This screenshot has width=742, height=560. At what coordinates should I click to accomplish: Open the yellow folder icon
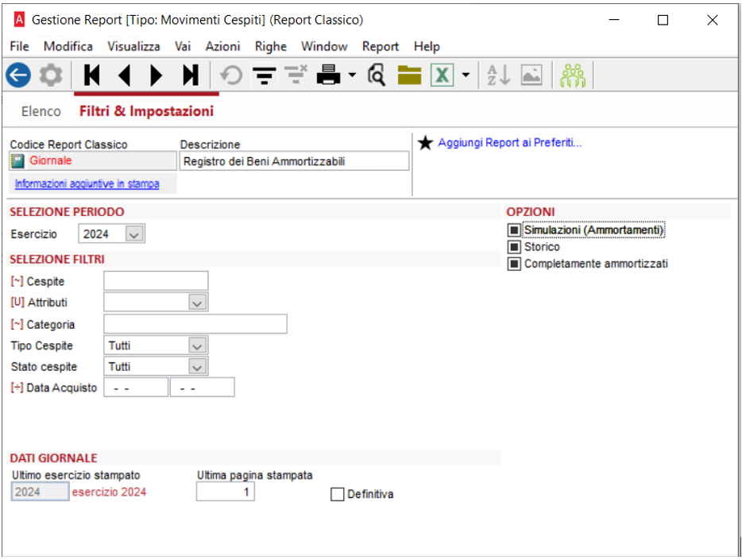(409, 75)
